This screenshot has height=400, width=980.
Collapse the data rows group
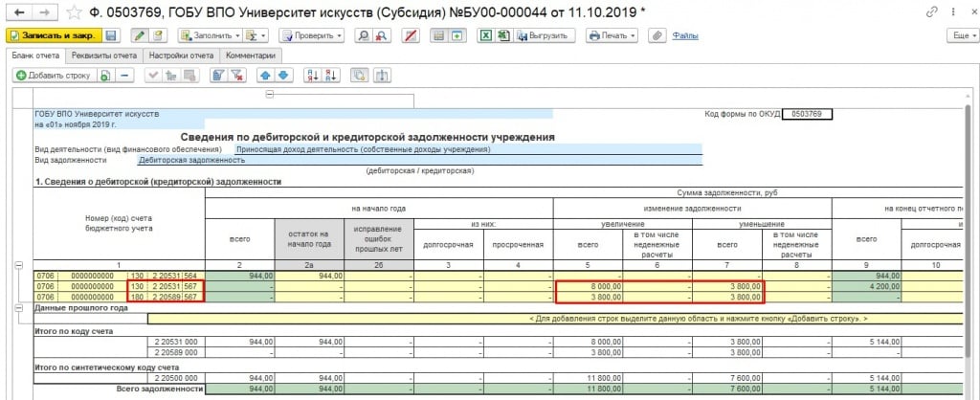click(x=17, y=265)
